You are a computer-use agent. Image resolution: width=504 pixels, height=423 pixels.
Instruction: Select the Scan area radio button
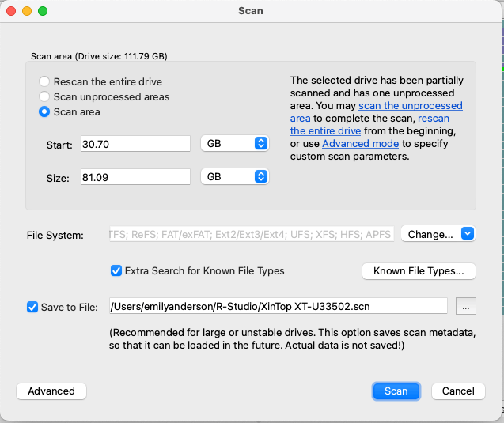tap(44, 111)
